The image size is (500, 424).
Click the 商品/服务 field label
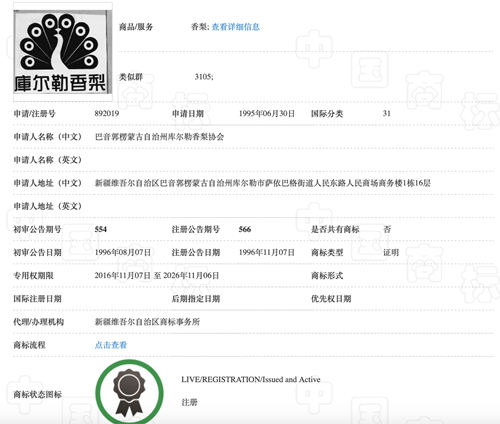pos(136,27)
